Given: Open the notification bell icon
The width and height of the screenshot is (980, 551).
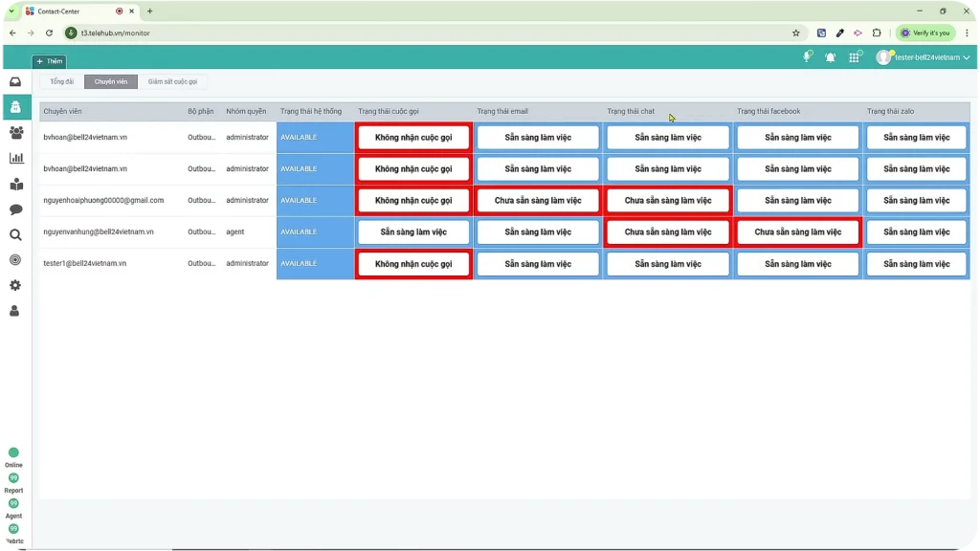Looking at the screenshot, I should [x=831, y=57].
